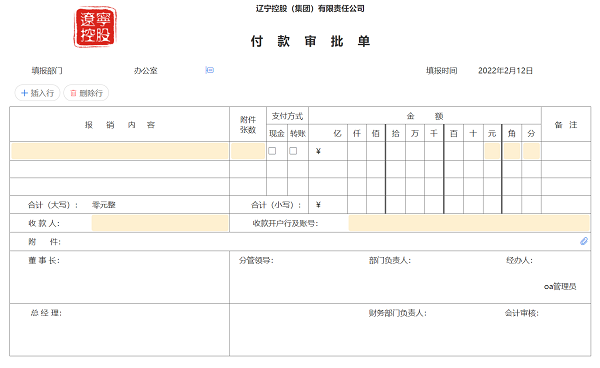Click the Liaoning Holdings red seal logo
The image size is (600, 368).
95,27
